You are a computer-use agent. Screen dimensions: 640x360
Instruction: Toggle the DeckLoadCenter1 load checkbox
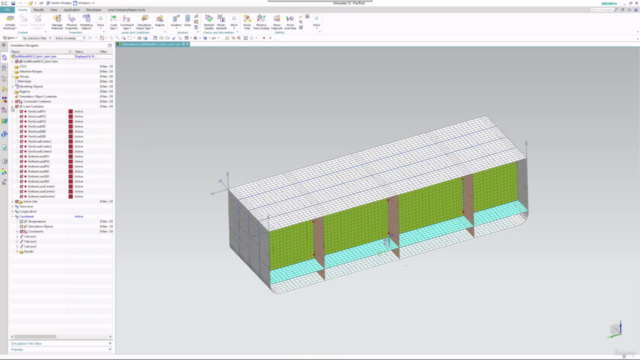click(22, 141)
